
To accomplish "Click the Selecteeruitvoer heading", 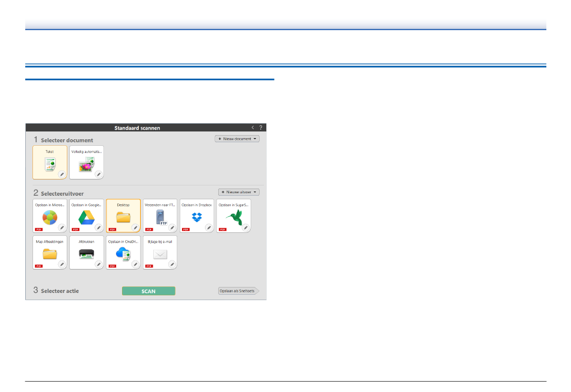I will (63, 194).
